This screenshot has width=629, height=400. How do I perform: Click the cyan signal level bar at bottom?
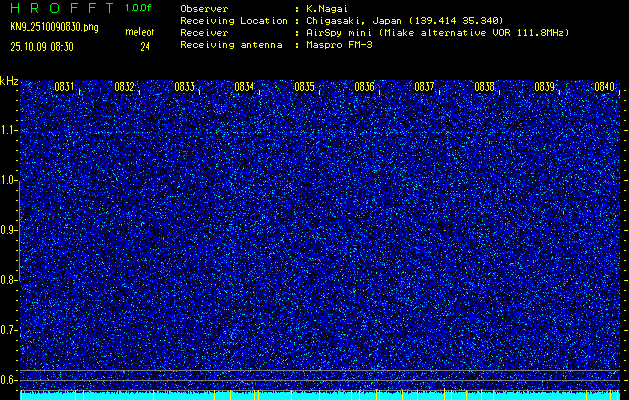[320, 395]
